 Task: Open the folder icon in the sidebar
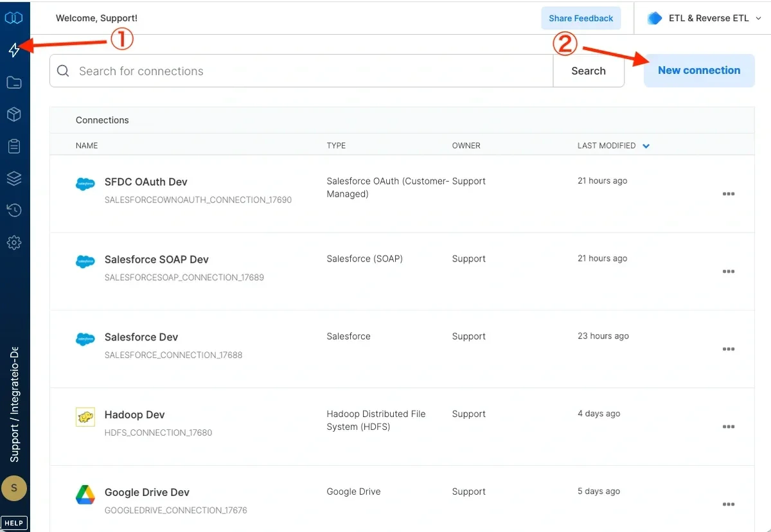(14, 82)
